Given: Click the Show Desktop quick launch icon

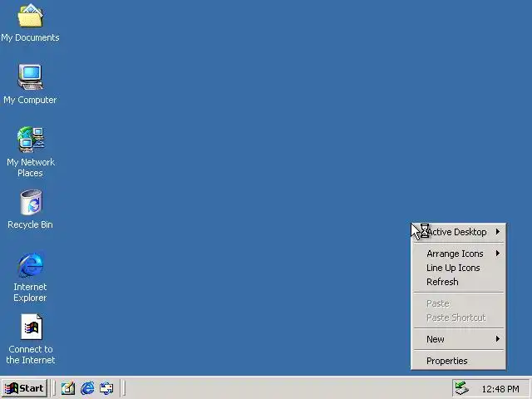Looking at the screenshot, I should 68,388.
